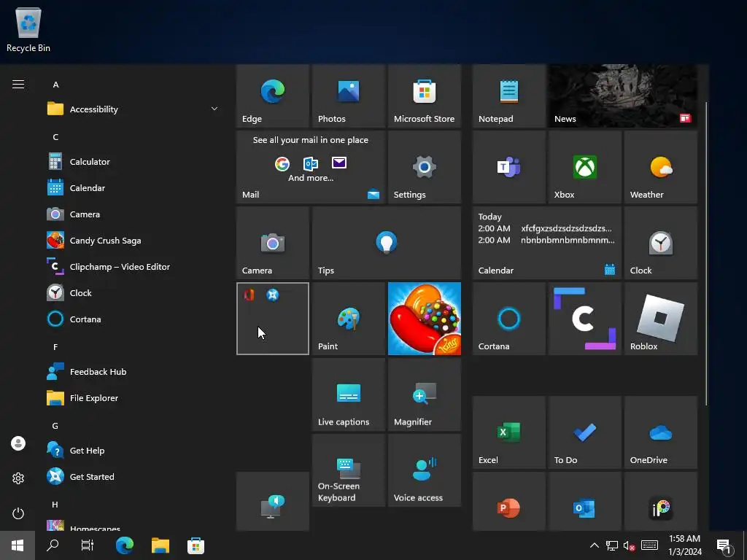This screenshot has width=747, height=560.
Task: Open Calculator from the app list
Action: (133, 162)
